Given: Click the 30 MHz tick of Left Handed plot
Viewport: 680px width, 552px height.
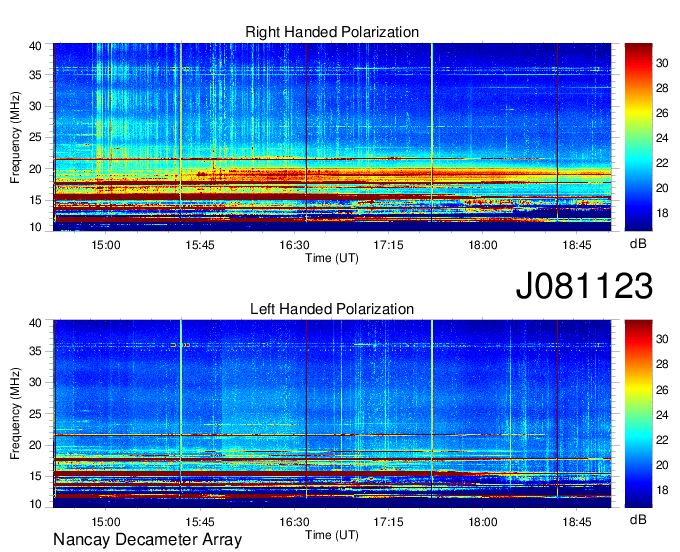Looking at the screenshot, I should click(35, 382).
